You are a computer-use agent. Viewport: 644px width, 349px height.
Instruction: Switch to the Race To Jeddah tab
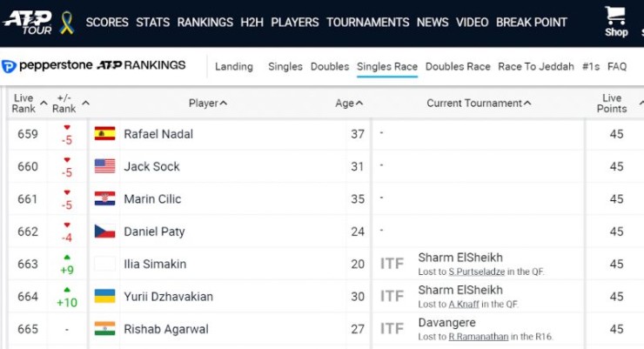coord(535,66)
